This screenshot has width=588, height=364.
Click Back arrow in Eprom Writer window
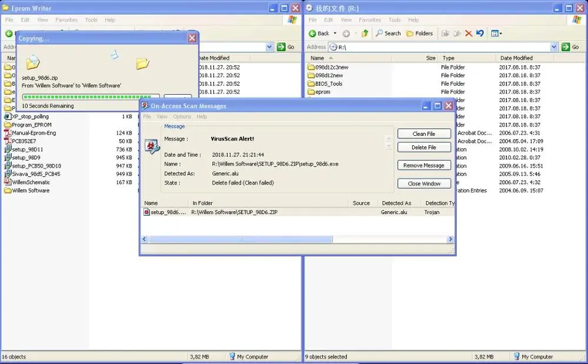(9, 34)
